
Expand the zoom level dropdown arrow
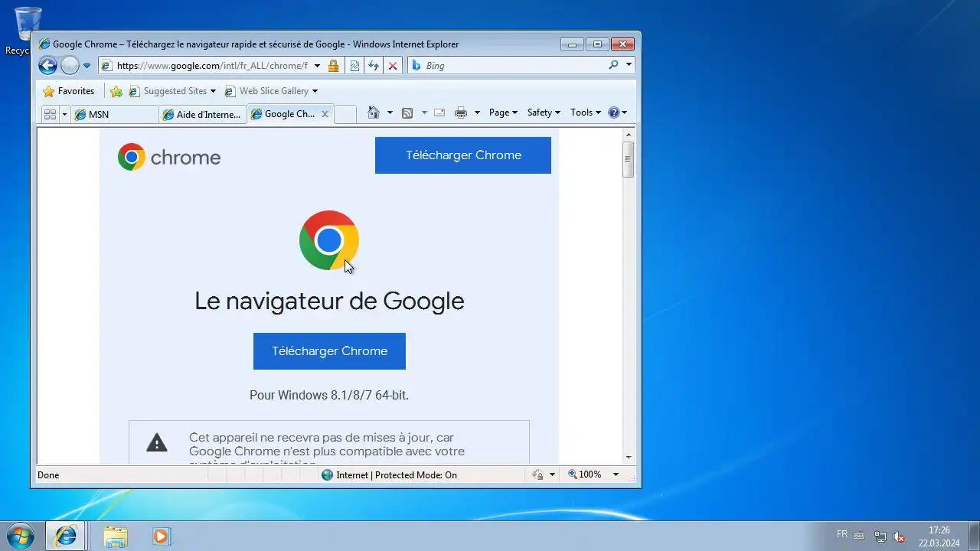(x=616, y=474)
